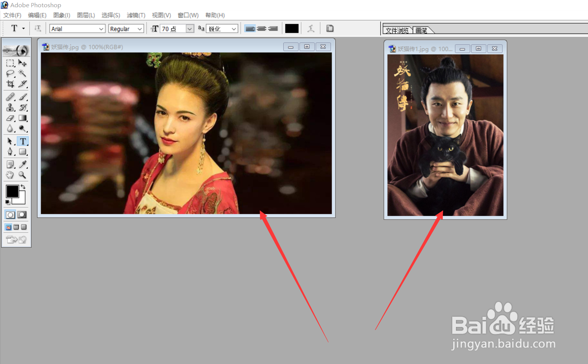The width and height of the screenshot is (588, 364).
Task: Open the 窗口(W) menu
Action: pyautogui.click(x=188, y=15)
